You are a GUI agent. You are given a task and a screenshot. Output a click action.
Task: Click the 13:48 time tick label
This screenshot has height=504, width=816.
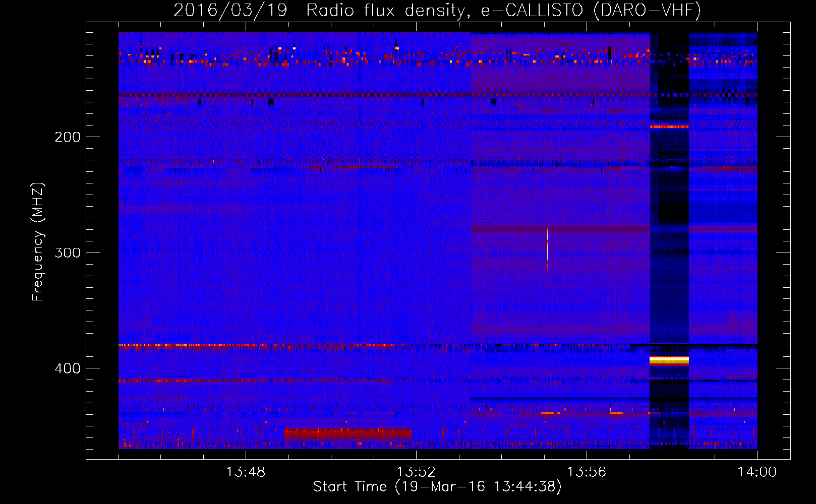(x=246, y=472)
